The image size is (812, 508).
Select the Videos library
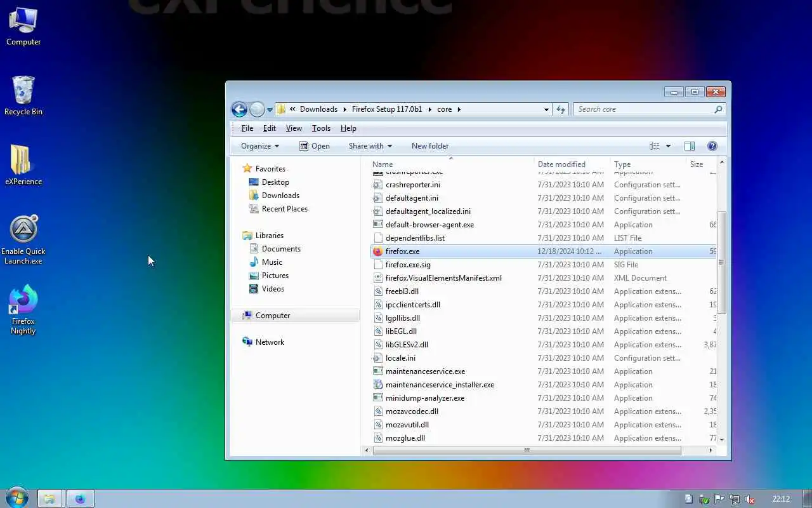click(x=273, y=289)
